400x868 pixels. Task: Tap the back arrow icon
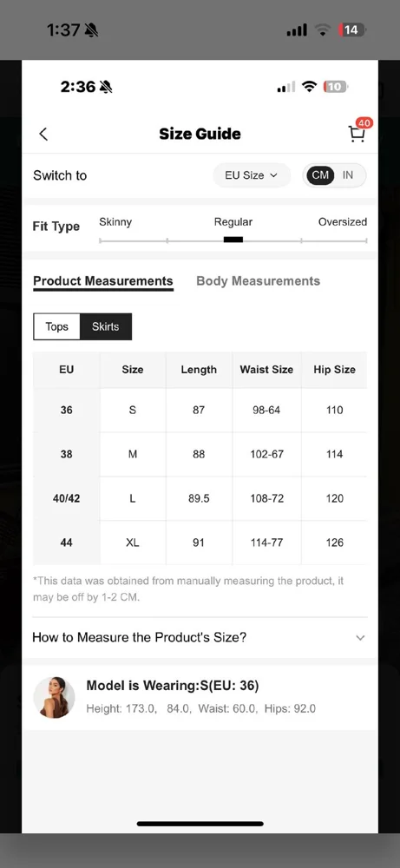[43, 134]
